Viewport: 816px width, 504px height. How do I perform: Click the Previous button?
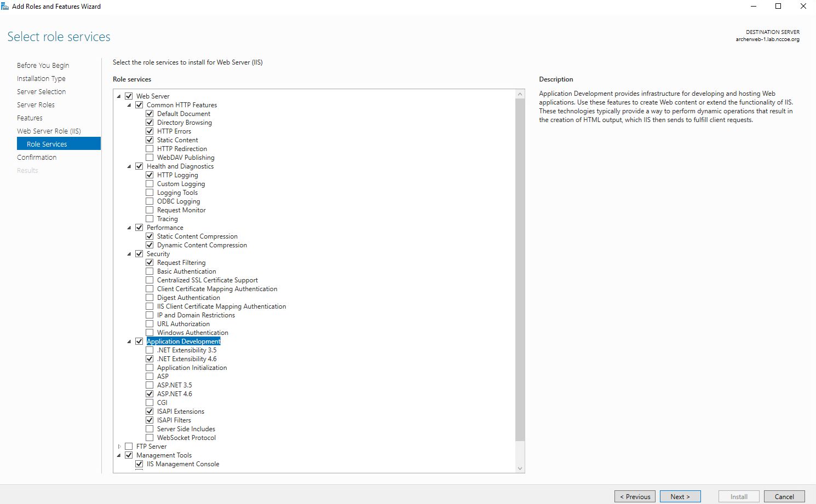tap(635, 496)
